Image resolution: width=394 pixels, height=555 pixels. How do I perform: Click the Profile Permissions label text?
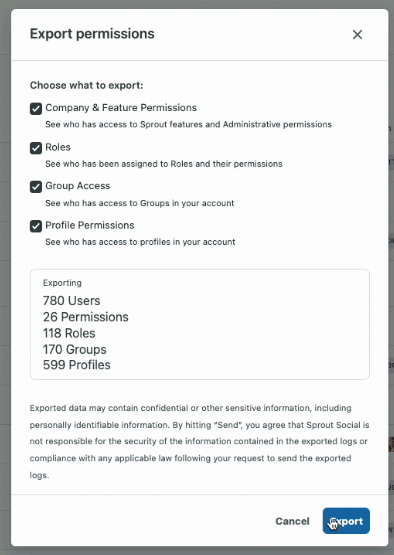[90, 225]
